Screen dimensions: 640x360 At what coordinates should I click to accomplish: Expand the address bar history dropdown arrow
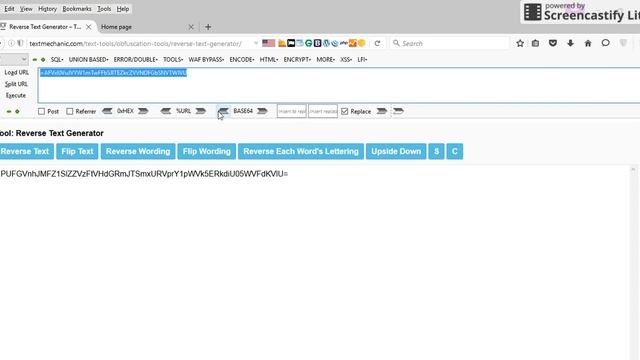point(256,43)
